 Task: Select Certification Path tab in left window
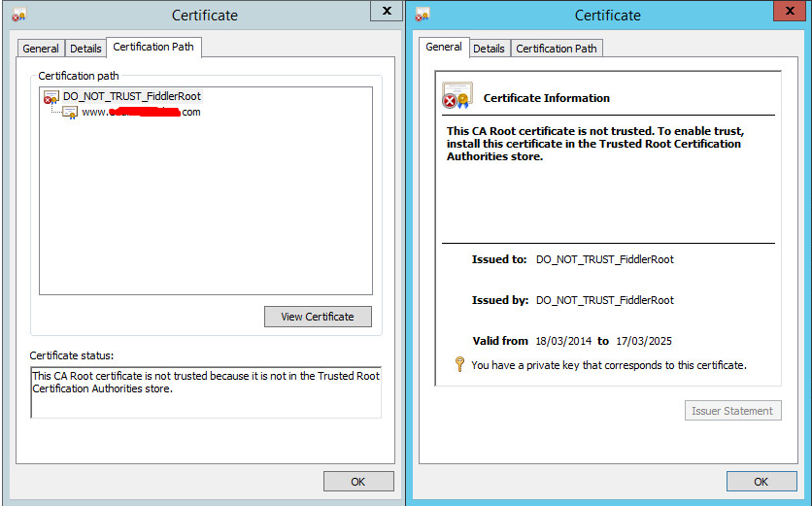coord(153,47)
